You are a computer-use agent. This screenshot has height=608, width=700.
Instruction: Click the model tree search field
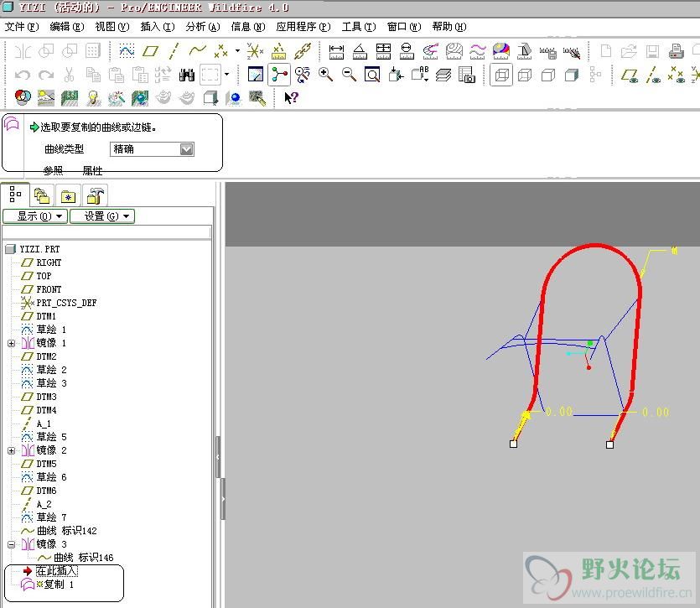pos(106,231)
